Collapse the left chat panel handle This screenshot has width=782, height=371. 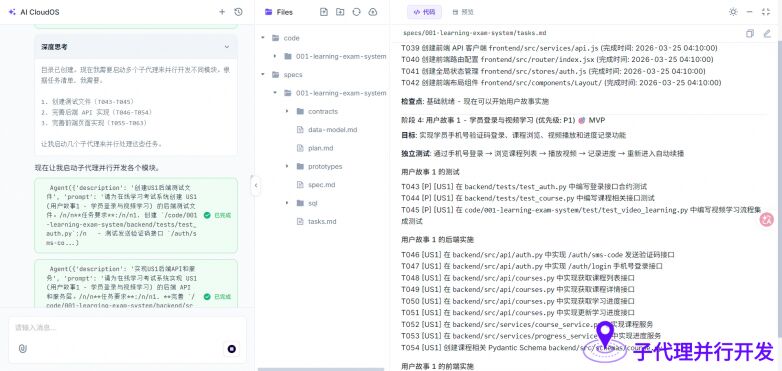click(255, 186)
